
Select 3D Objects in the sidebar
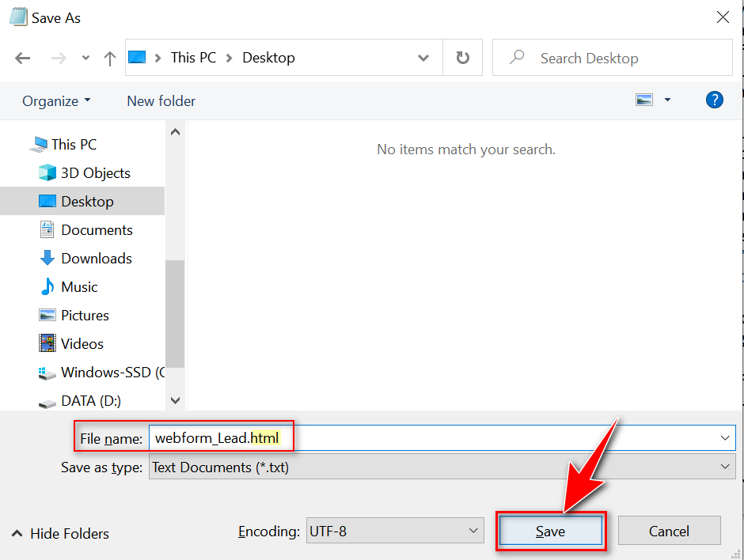pyautogui.click(x=95, y=172)
